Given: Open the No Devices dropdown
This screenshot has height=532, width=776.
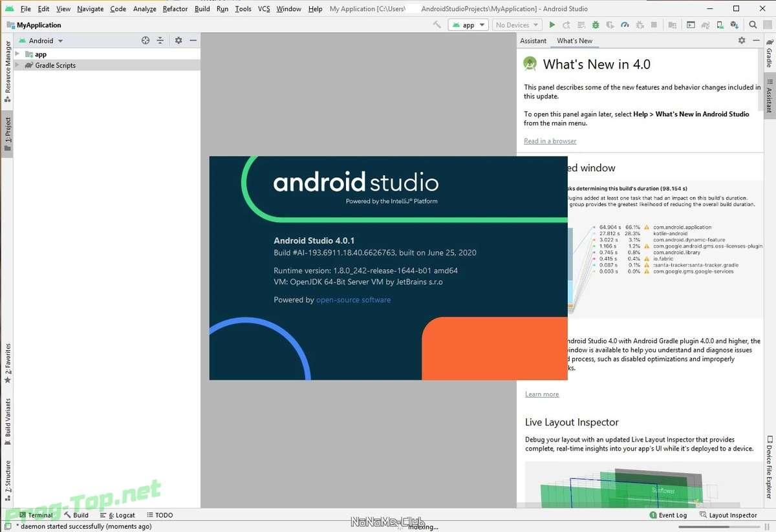Looking at the screenshot, I should tap(517, 25).
